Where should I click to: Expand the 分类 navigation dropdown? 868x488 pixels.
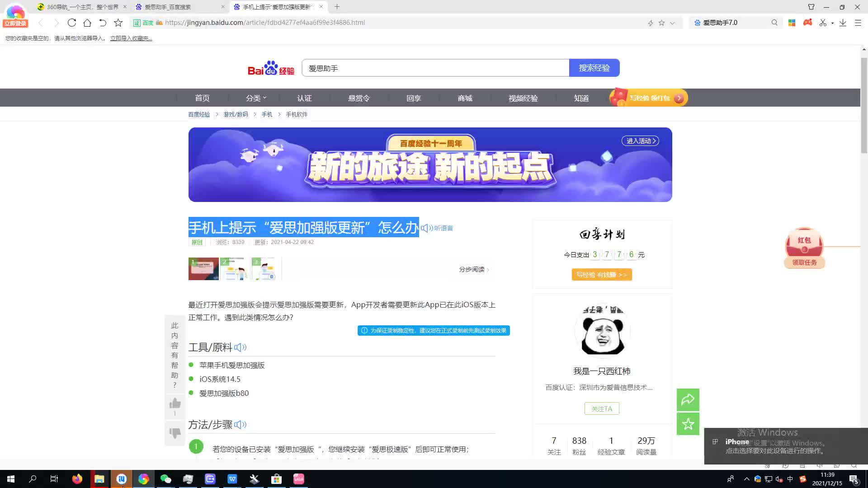click(256, 98)
